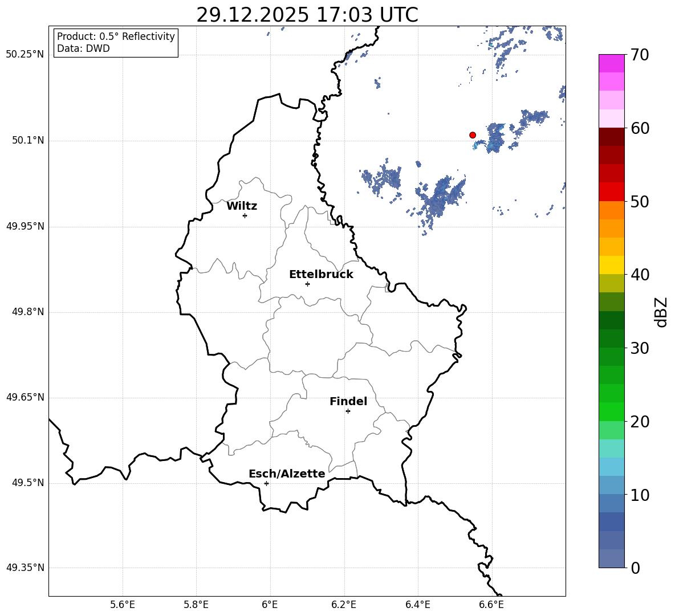675x616 pixels.
Task: Click the 30 label on the colorbar
Action: tap(640, 348)
